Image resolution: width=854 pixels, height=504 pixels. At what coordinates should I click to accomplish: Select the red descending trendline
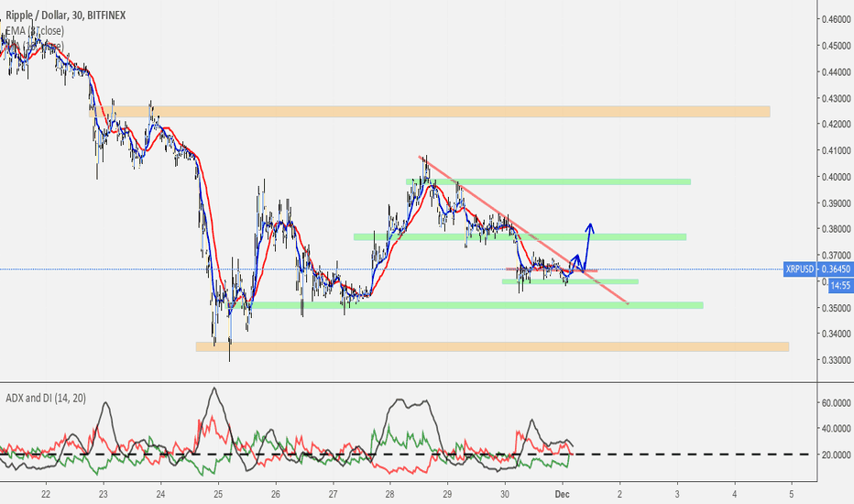[524, 231]
